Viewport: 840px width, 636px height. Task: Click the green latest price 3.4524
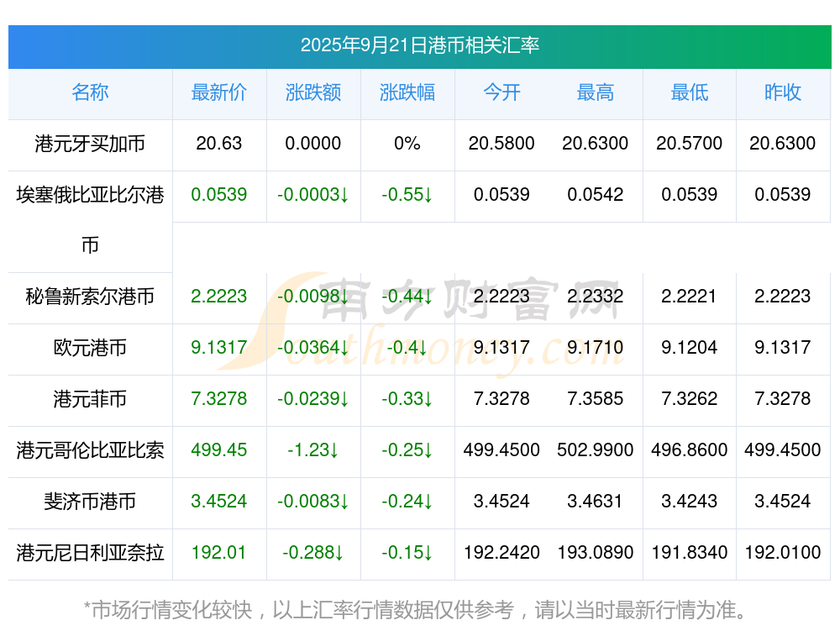point(219,502)
